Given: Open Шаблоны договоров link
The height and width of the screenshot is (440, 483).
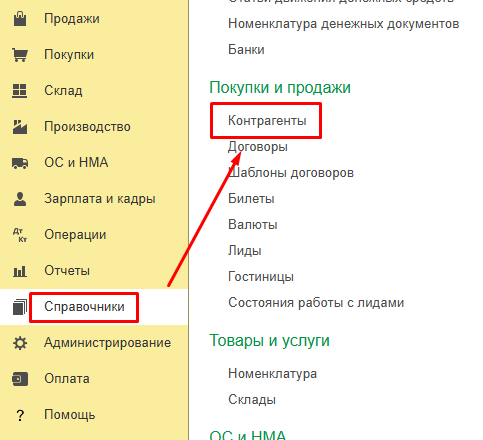Looking at the screenshot, I should click(x=291, y=173).
